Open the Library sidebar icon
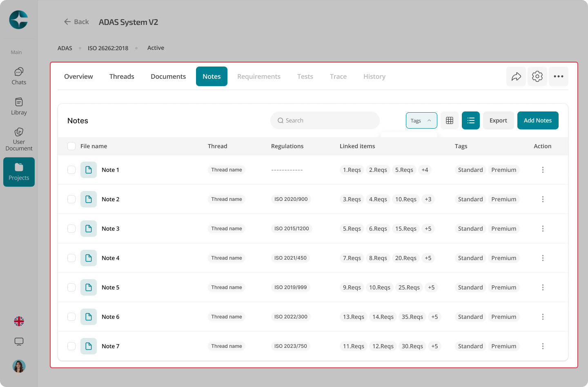This screenshot has height=387, width=588. click(x=19, y=107)
